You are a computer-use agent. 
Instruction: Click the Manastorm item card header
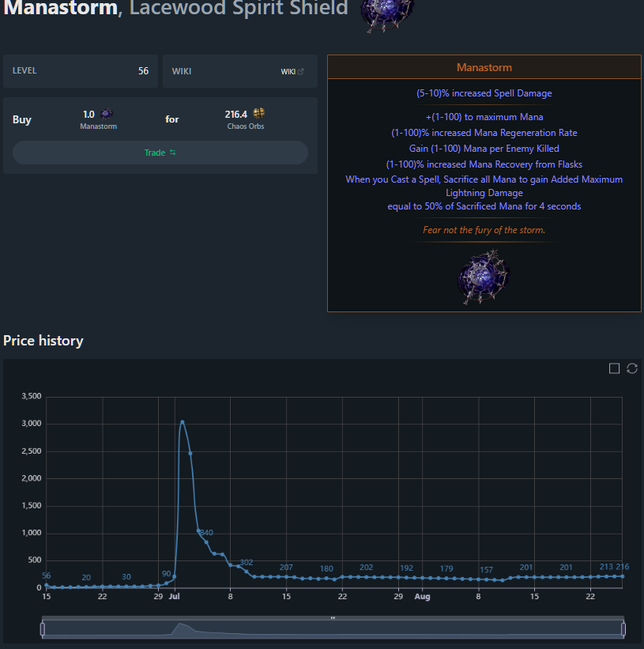pos(484,67)
